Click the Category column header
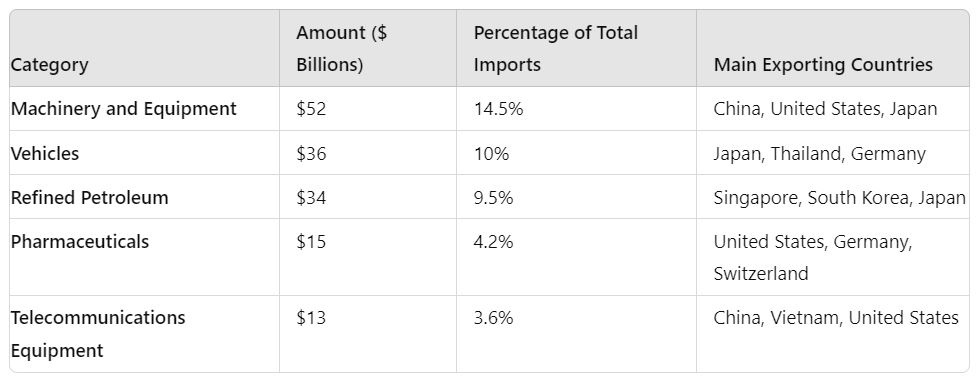 (50, 65)
